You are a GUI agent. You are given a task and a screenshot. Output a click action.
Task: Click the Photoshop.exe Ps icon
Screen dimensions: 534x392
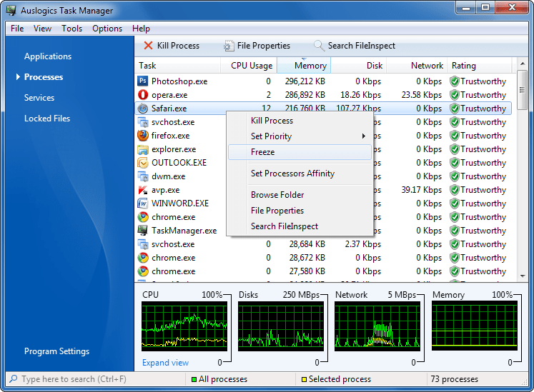(x=143, y=81)
